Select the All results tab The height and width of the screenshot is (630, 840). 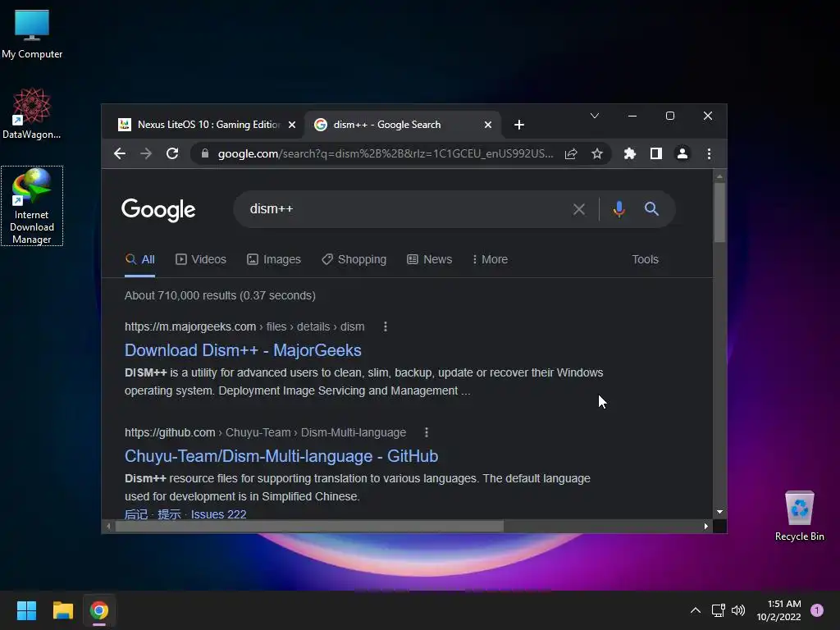(139, 260)
